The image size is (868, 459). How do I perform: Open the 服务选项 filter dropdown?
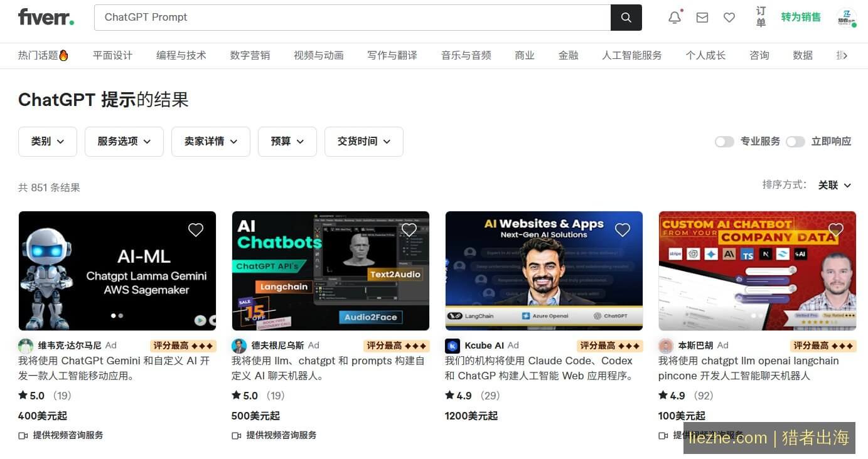coord(124,142)
